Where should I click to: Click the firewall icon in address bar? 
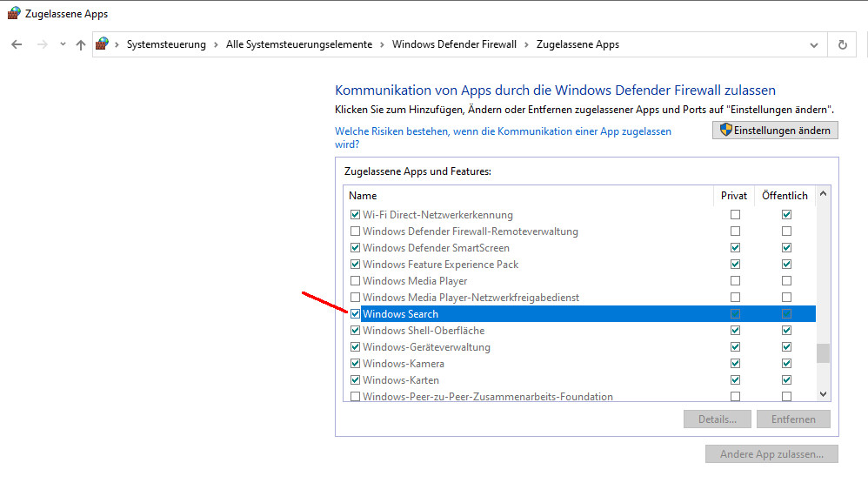pyautogui.click(x=103, y=44)
